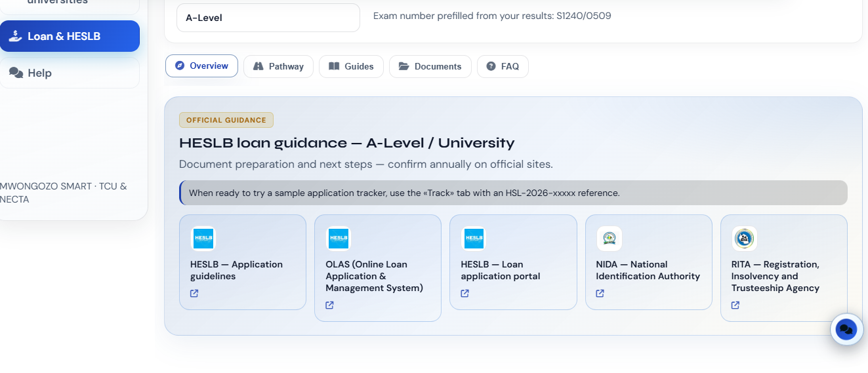Click the road icon on the Pathway tab
The height and width of the screenshot is (373, 868).
point(258,66)
